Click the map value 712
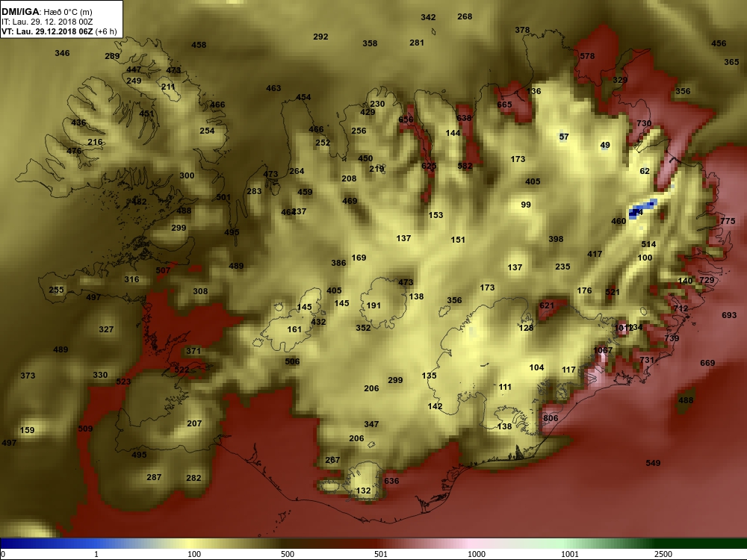The height and width of the screenshot is (560, 747). 681,308
